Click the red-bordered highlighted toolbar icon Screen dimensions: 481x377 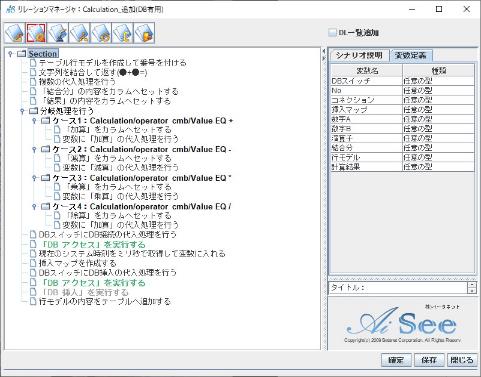pyautogui.click(x=36, y=33)
